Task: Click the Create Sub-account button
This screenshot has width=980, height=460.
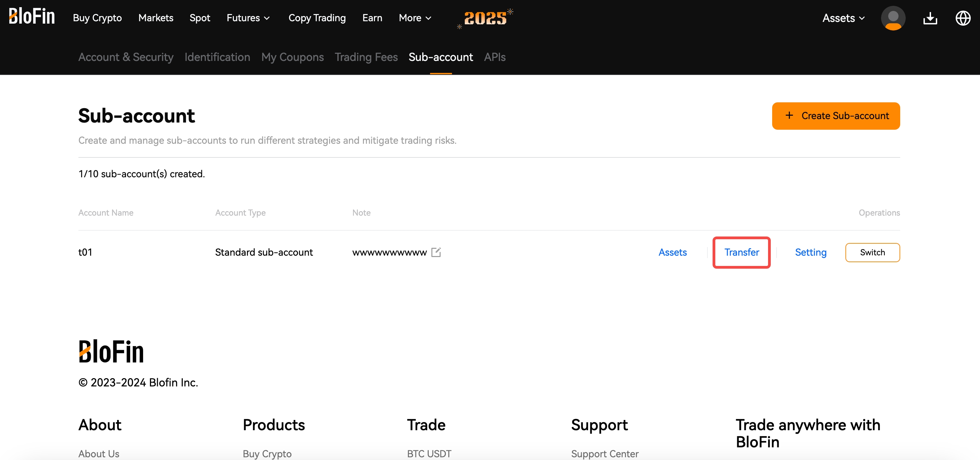Action: pyautogui.click(x=836, y=116)
